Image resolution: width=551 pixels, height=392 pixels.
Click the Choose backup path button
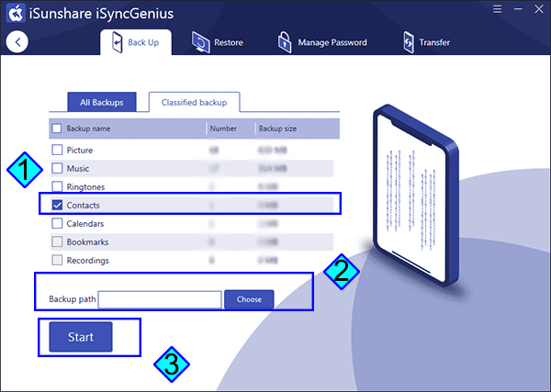(x=249, y=299)
